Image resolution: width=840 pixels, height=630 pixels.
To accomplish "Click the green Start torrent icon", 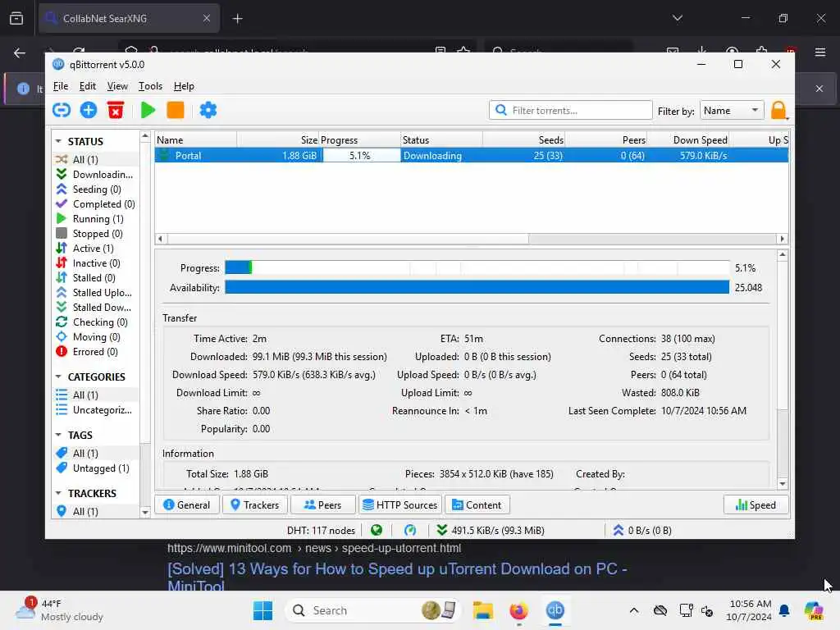I will click(x=148, y=111).
